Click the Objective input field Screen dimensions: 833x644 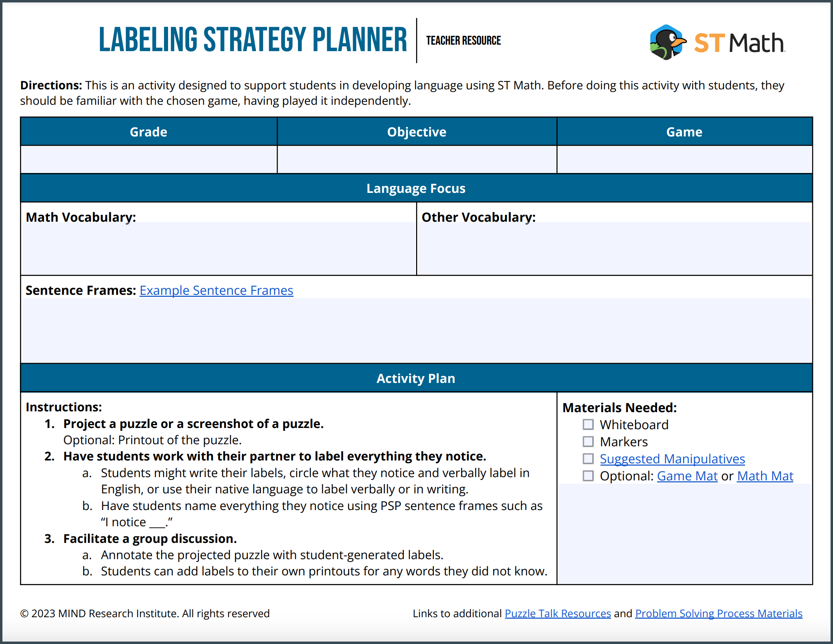(417, 160)
